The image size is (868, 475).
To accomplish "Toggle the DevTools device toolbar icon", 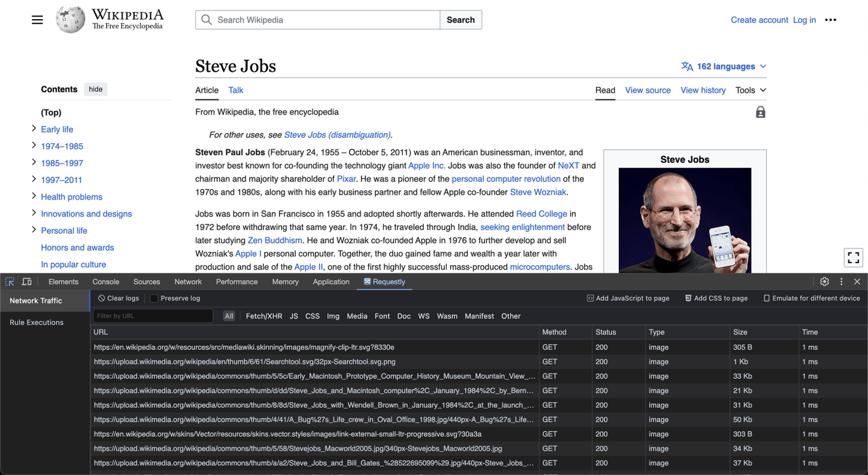I will [x=27, y=282].
